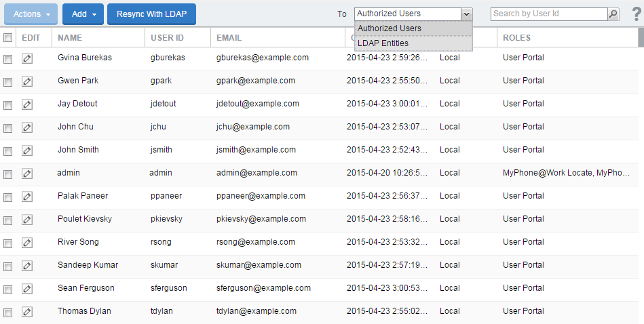This screenshot has height=324, width=644.
Task: Open the edit icon for River Song
Action: 27,243
